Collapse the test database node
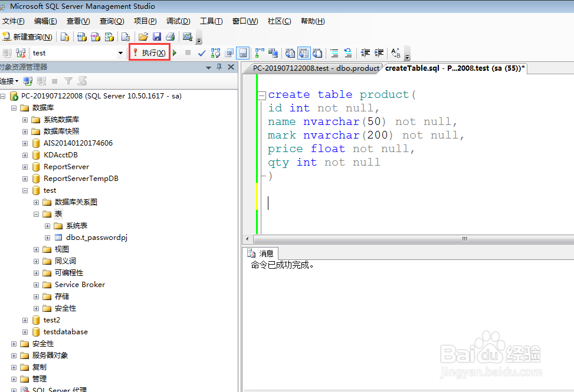Screen dimensions: 574x392 coord(25,190)
